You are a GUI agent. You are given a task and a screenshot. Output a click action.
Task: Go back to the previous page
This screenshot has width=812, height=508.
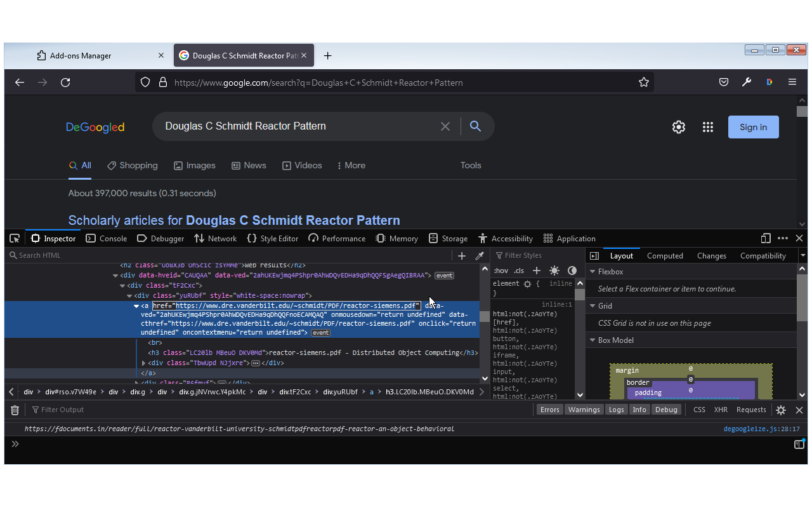[x=20, y=83]
